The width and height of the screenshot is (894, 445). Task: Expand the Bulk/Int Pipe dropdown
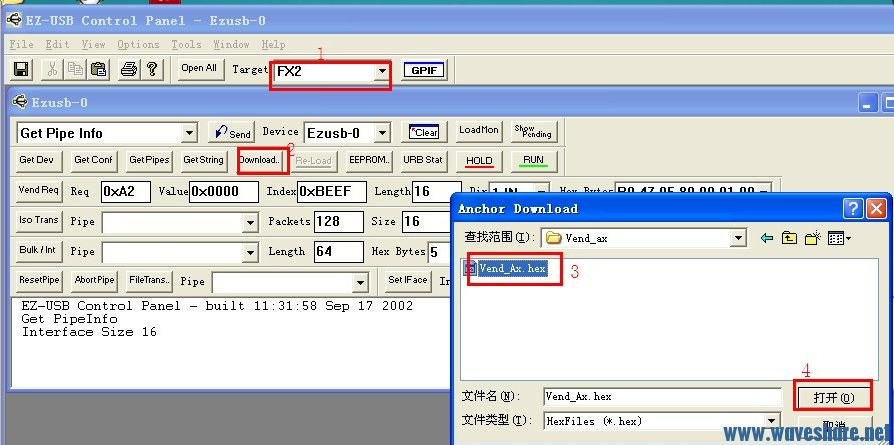250,252
